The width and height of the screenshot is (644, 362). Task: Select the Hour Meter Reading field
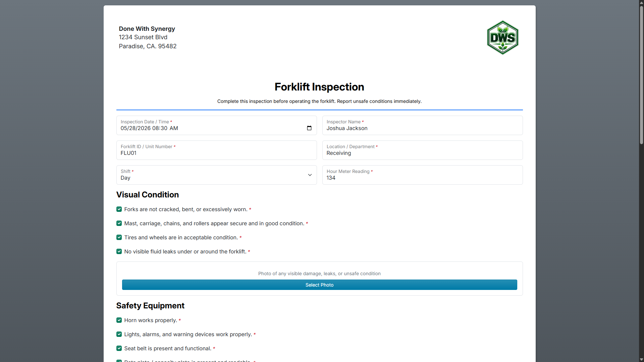point(423,175)
